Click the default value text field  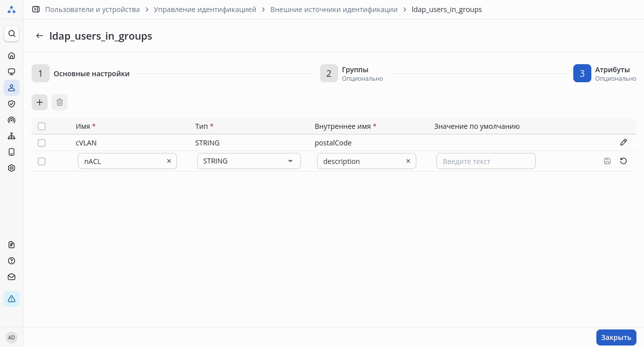(x=486, y=161)
